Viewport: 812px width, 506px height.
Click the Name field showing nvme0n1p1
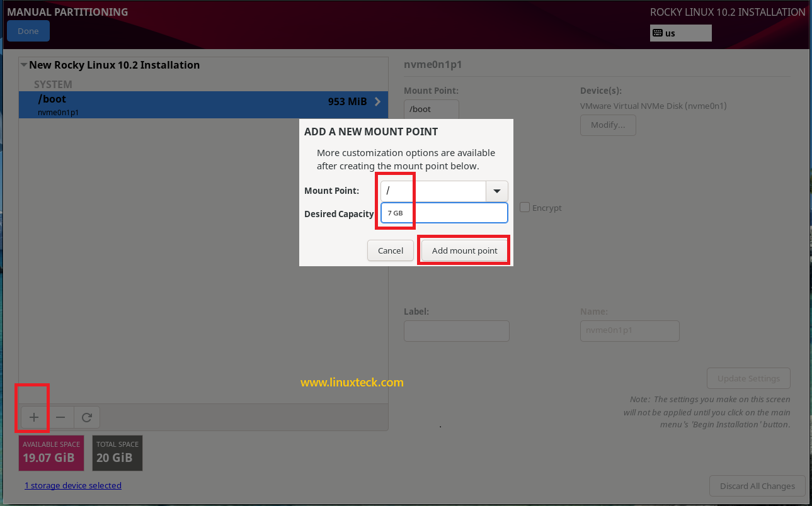coord(630,331)
